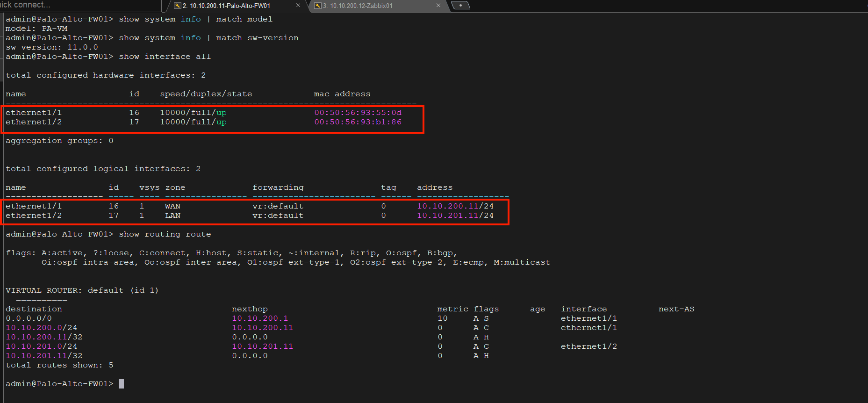The width and height of the screenshot is (868, 403).
Task: Click the destination 10.10.201.11/32 host route
Action: 44,356
